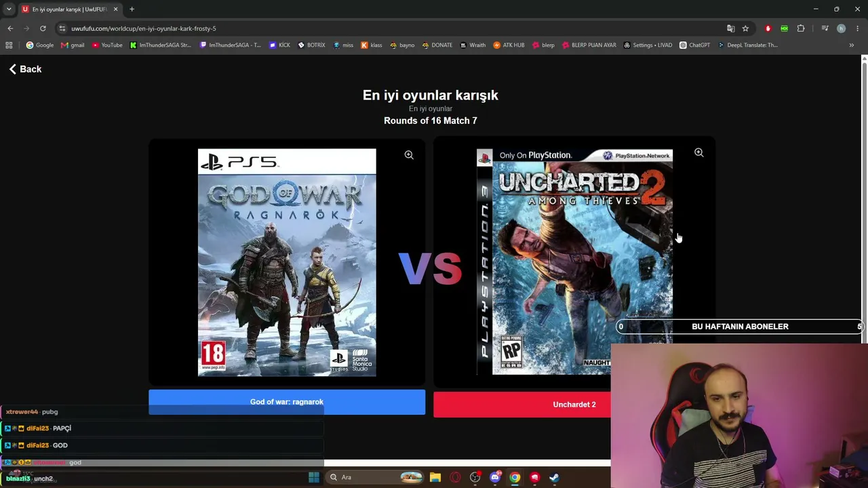The height and width of the screenshot is (488, 868).
Task: Bookmark this page with the star icon
Action: (x=745, y=28)
